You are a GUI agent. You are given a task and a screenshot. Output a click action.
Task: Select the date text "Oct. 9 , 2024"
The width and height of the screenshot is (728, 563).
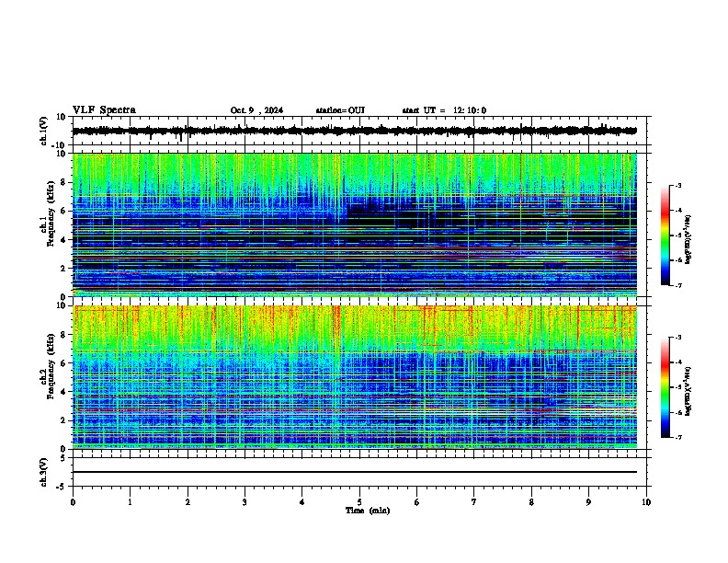point(256,110)
